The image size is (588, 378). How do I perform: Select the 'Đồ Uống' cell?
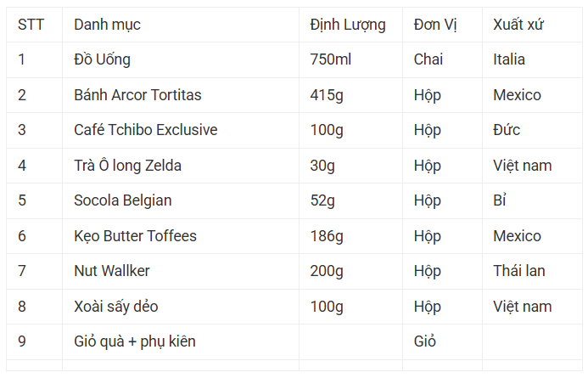click(x=103, y=59)
